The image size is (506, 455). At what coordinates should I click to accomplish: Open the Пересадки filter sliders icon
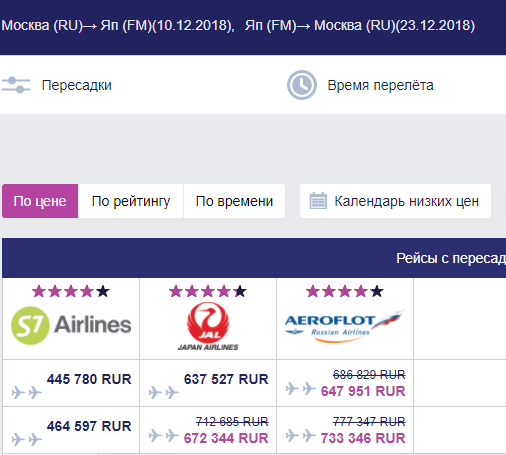pyautogui.click(x=16, y=85)
